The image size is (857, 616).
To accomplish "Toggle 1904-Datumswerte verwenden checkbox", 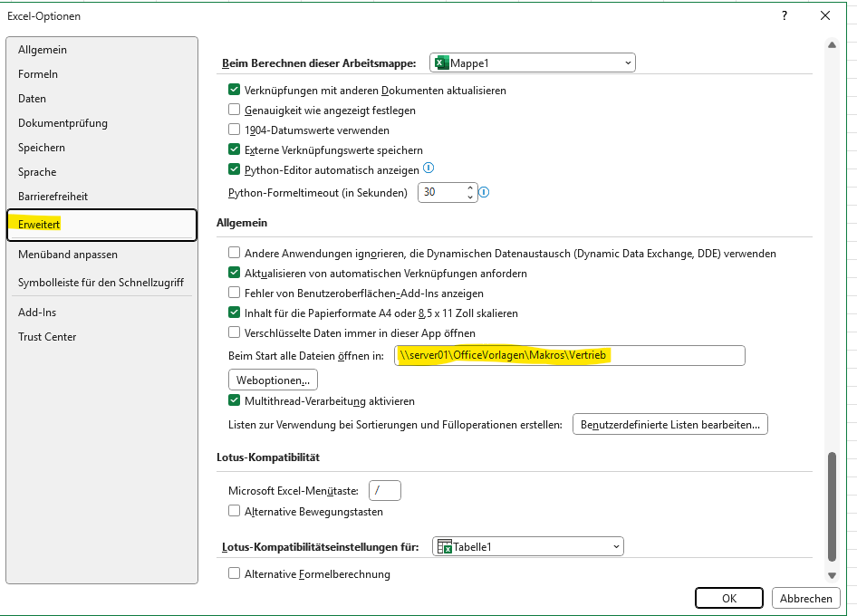I will point(234,130).
